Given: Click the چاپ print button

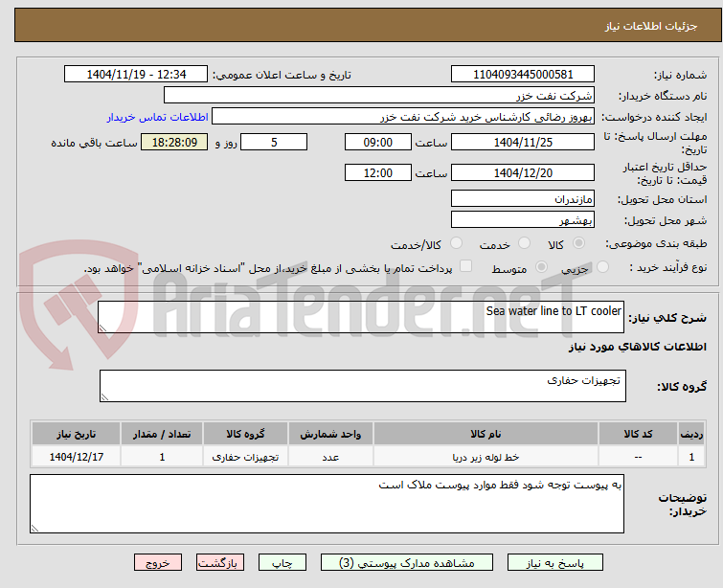Looking at the screenshot, I should (282, 563).
